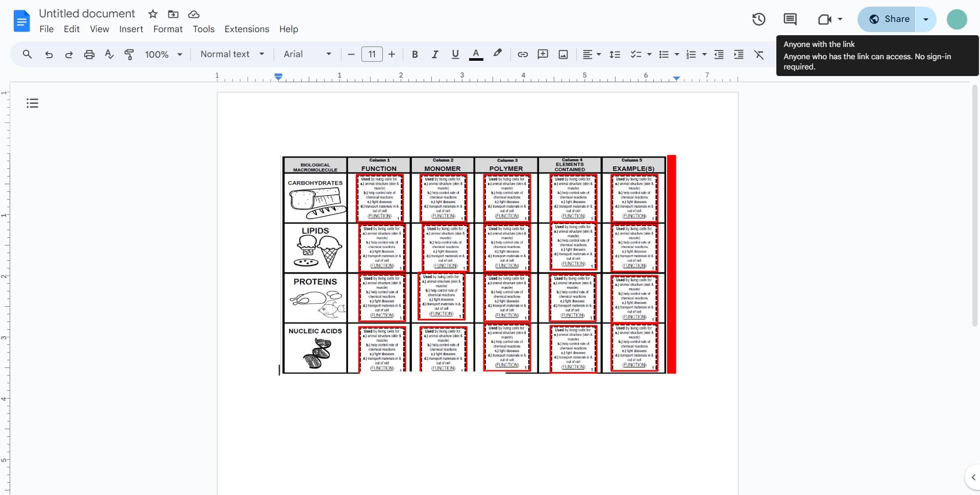The width and height of the screenshot is (980, 495).
Task: Open the comments panel icon
Action: point(790,19)
